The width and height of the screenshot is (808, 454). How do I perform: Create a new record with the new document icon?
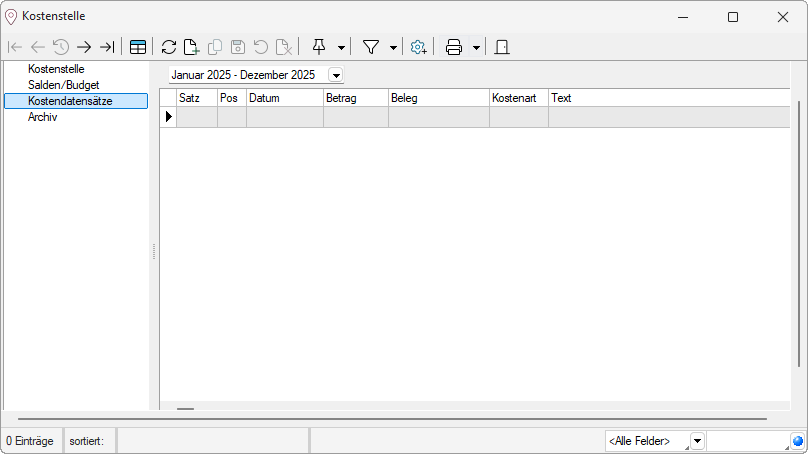191,47
